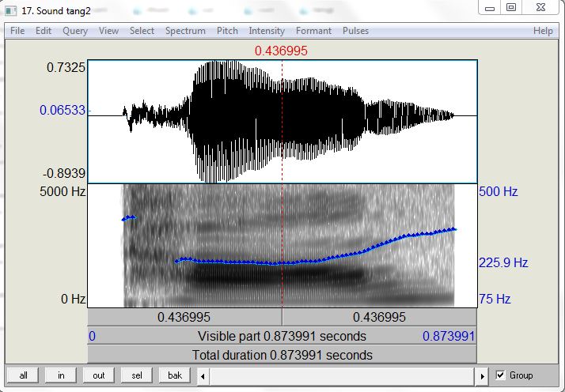Click the window end time 0.873991
The width and height of the screenshot is (565, 392).
[x=449, y=336]
